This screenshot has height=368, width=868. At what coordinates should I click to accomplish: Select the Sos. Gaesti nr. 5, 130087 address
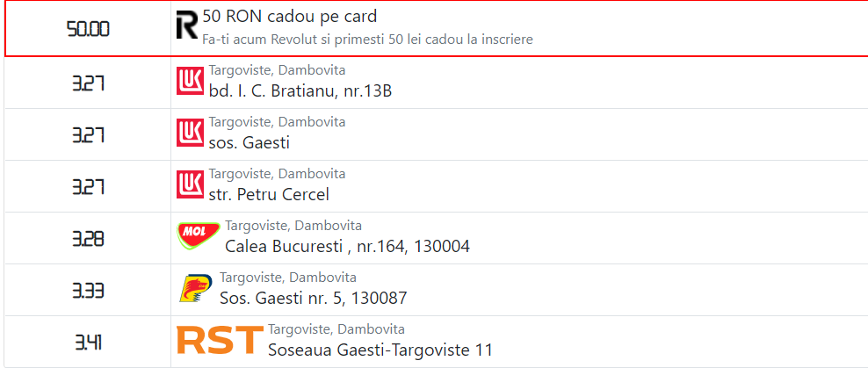pyautogui.click(x=314, y=299)
